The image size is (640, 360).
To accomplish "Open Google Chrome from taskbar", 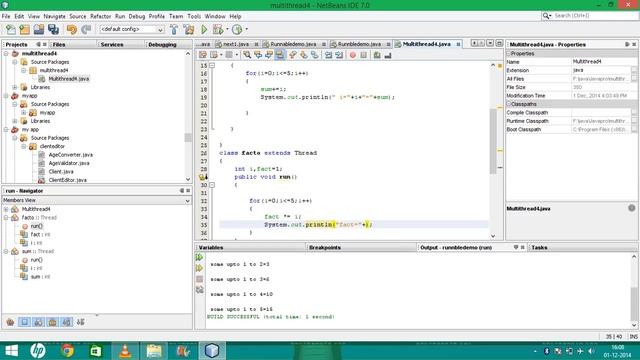I will coord(67,351).
